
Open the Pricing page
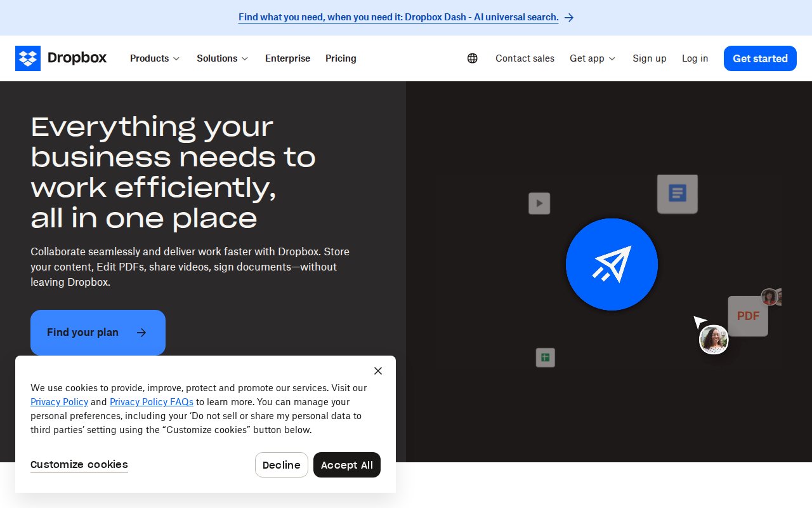341,58
